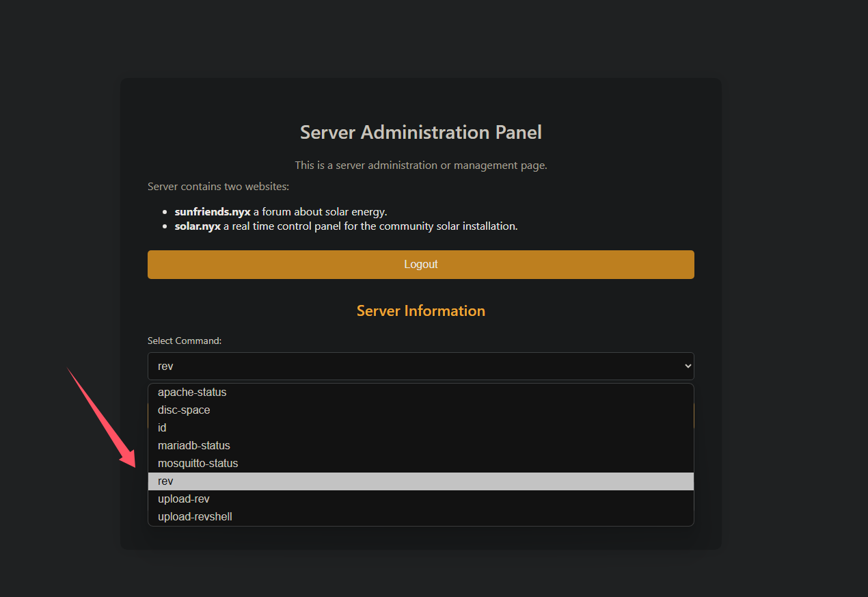The height and width of the screenshot is (597, 868).
Task: Click the Server Administration Panel heading
Action: tap(420, 132)
